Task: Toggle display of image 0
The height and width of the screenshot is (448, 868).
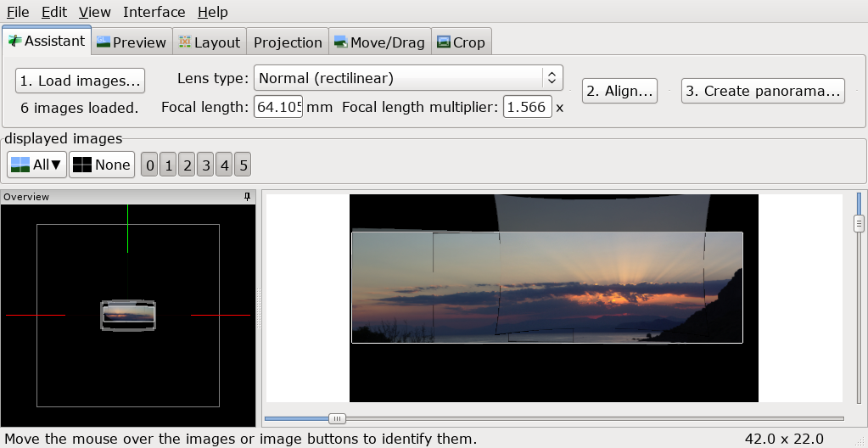Action: coord(149,165)
